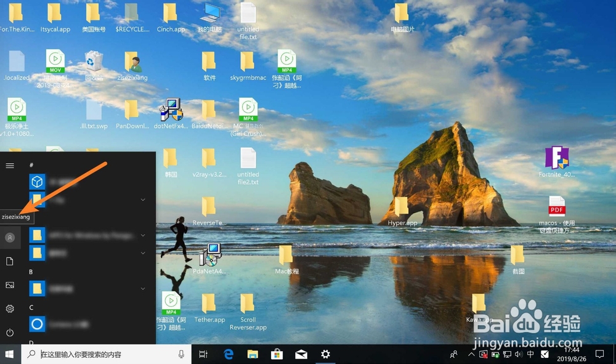616x364 pixels.
Task: Expand the Start menu hamburger navigation
Action: (10, 165)
